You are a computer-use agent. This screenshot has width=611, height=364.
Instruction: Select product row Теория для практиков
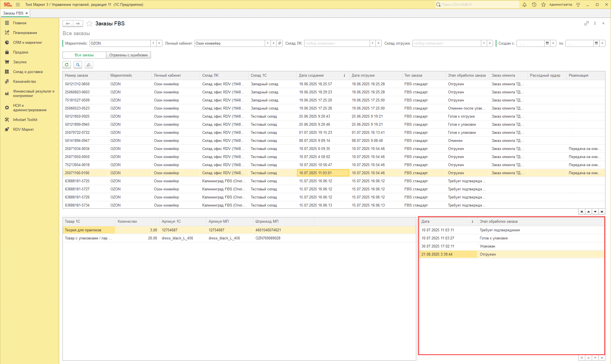pos(239,230)
